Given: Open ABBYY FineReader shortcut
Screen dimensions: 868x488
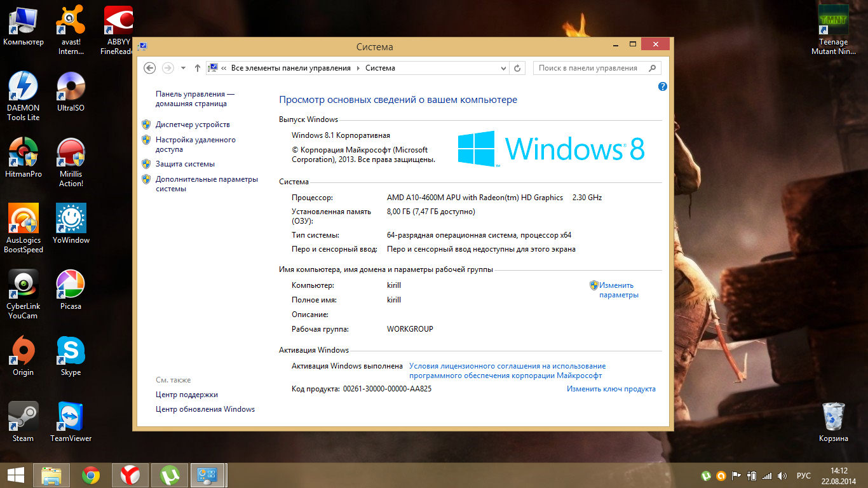Looking at the screenshot, I should (x=118, y=31).
